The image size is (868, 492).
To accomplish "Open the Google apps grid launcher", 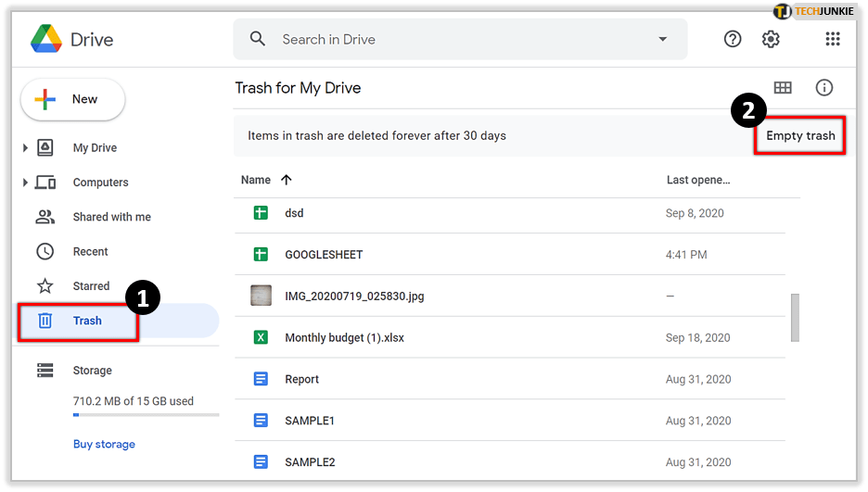I will [832, 39].
